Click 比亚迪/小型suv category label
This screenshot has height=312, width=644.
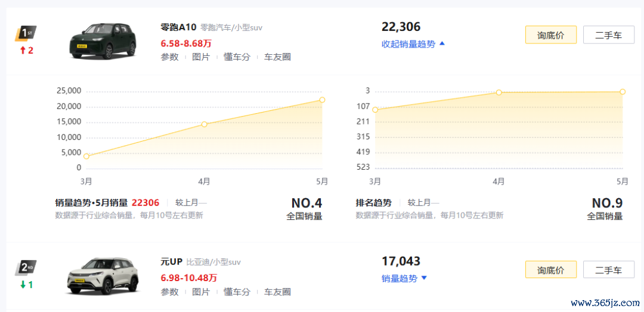pyautogui.click(x=213, y=262)
